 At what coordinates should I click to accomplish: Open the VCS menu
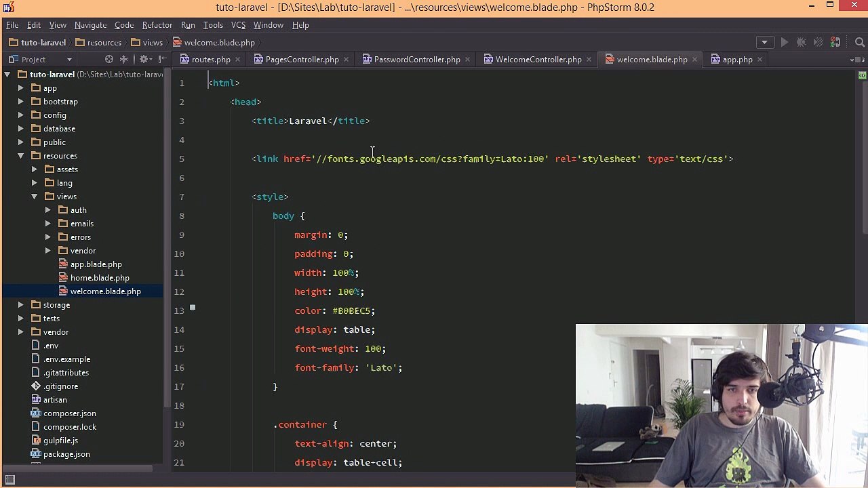tap(238, 25)
